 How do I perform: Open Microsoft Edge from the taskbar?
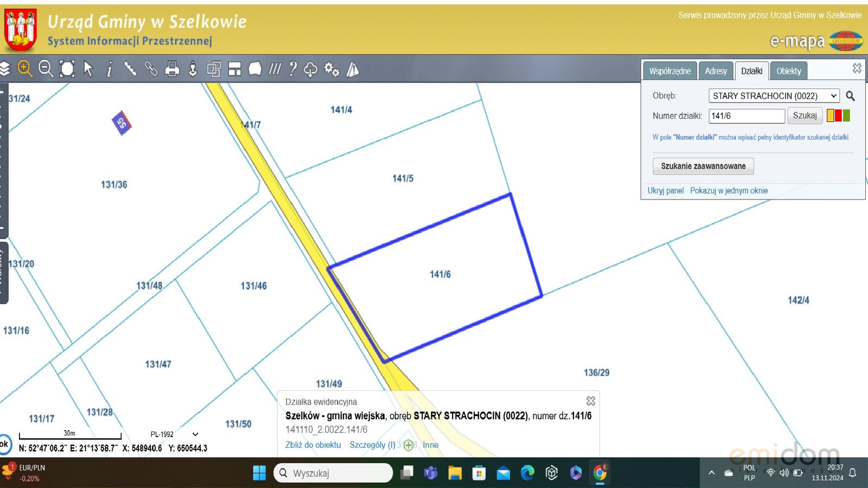tap(527, 473)
